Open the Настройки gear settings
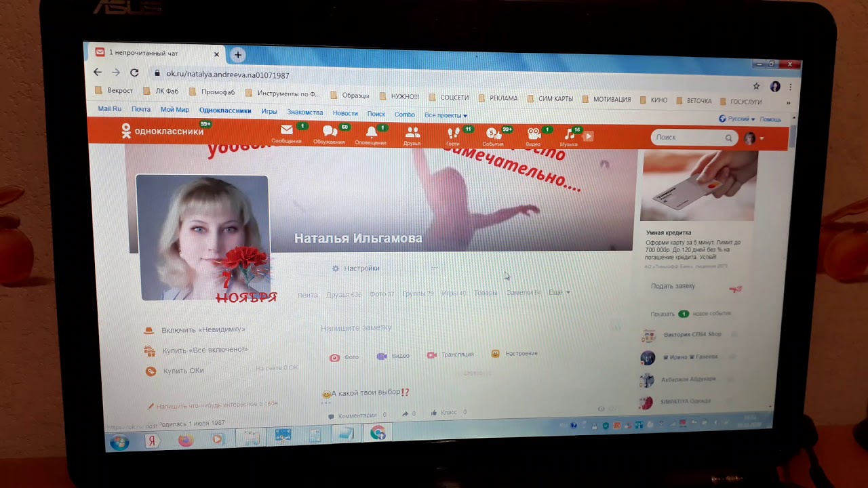 coord(356,268)
